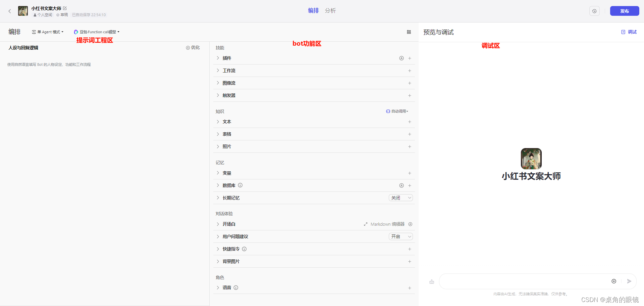Screen dimensions: 644x306
Task: Toggle the auto icon next to 数据库
Action: [x=401, y=185]
